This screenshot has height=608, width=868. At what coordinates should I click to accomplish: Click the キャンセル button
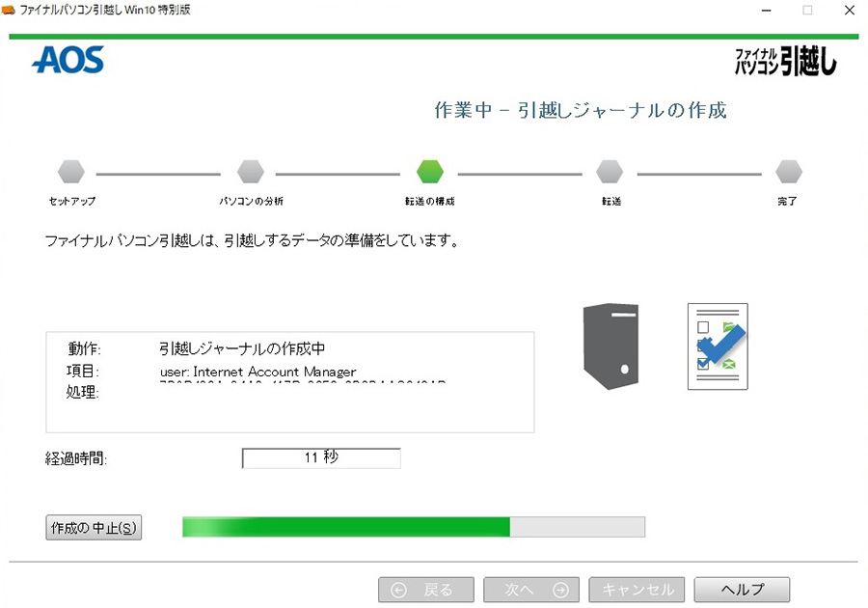click(637, 590)
